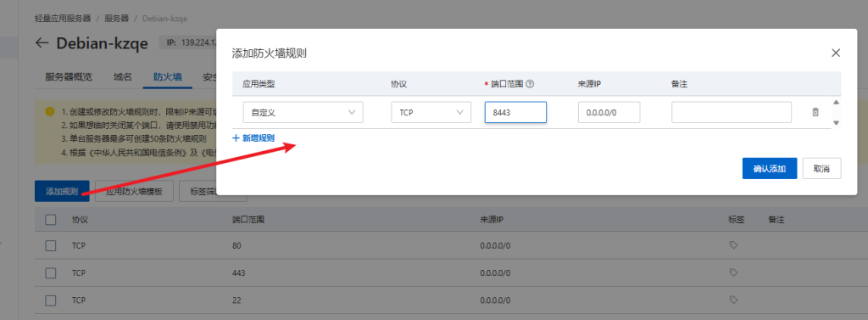Image resolution: width=868 pixels, height=320 pixels.
Task: Open the TCP protocol dropdown
Action: click(431, 112)
